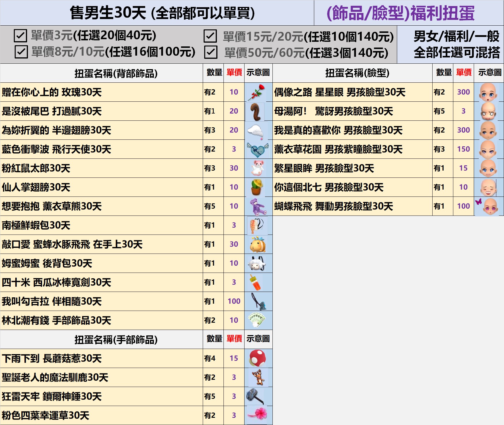Select the brown tail item icon
The height and width of the screenshot is (425, 504).
255,112
